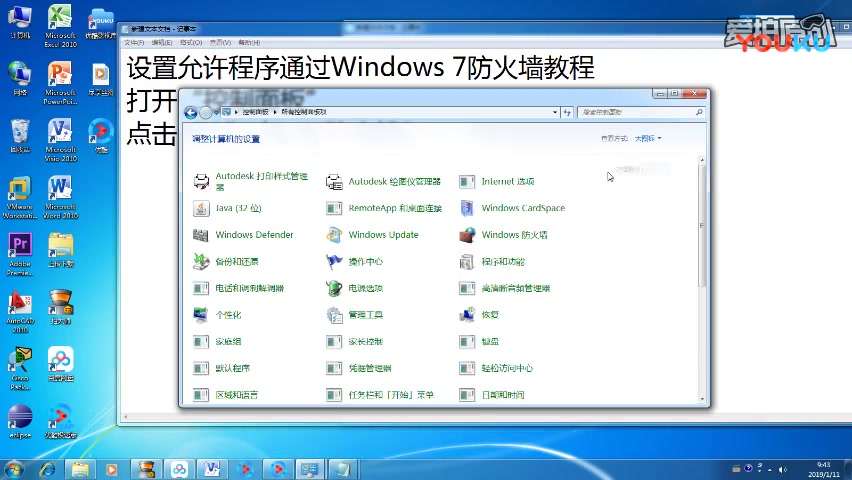Image resolution: width=852 pixels, height=480 pixels.
Task: Switch to Notepad taskbar button
Action: [343, 469]
